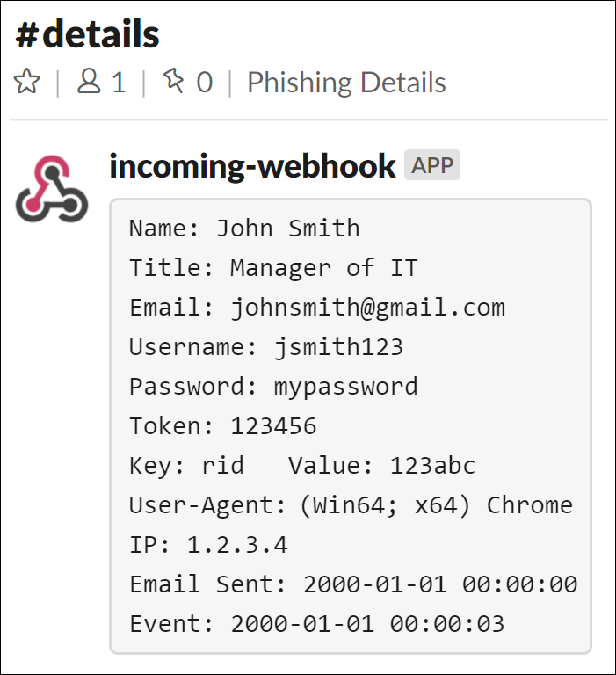The image size is (616, 675).
Task: Click the incoming-webhook avatar logo
Action: (52, 189)
